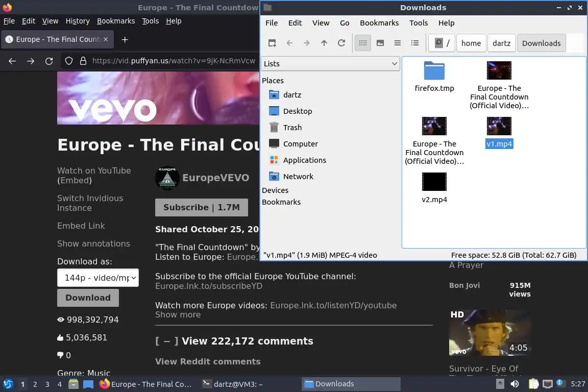The width and height of the screenshot is (588, 392).
Task: Open the Lists side pane dropdown
Action: pyautogui.click(x=330, y=64)
